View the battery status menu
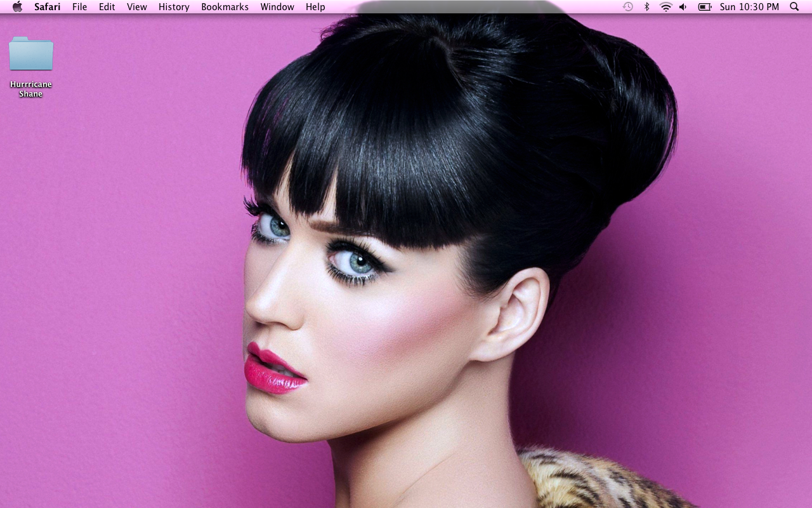The width and height of the screenshot is (812, 508). [704, 6]
